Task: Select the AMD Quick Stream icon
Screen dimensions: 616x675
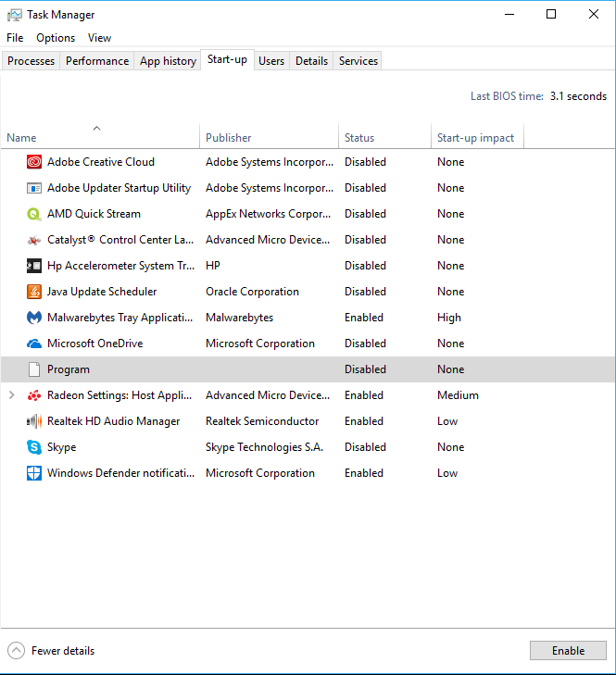Action: (34, 214)
